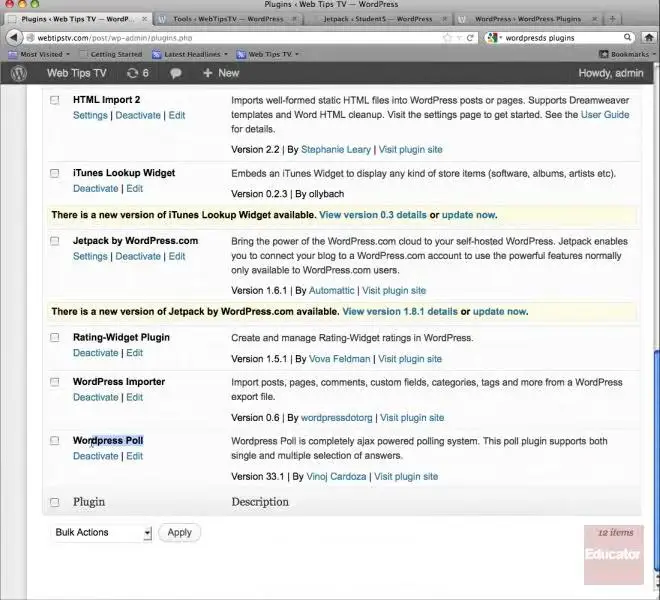Edit the HTML Import 2 plugin
660x600 pixels.
pos(177,115)
